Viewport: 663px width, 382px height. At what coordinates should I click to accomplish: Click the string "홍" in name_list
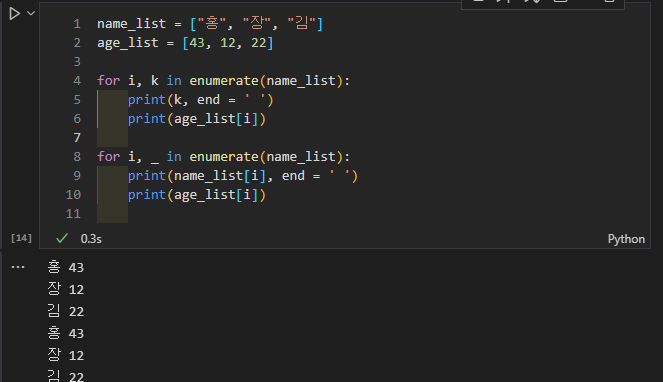[x=212, y=23]
